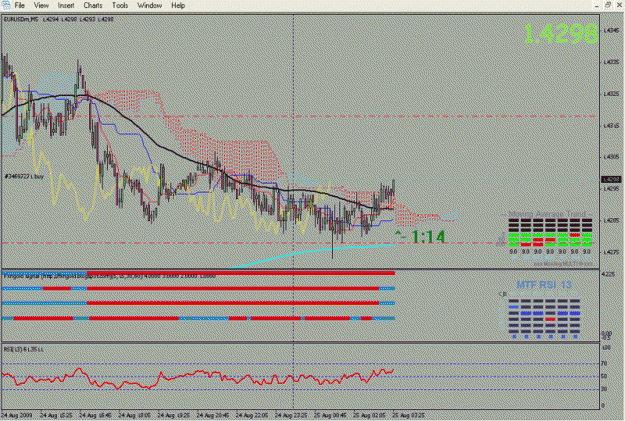Click the MetaTrader chart icon beside File
The width and height of the screenshot is (625, 421).
pos(6,5)
